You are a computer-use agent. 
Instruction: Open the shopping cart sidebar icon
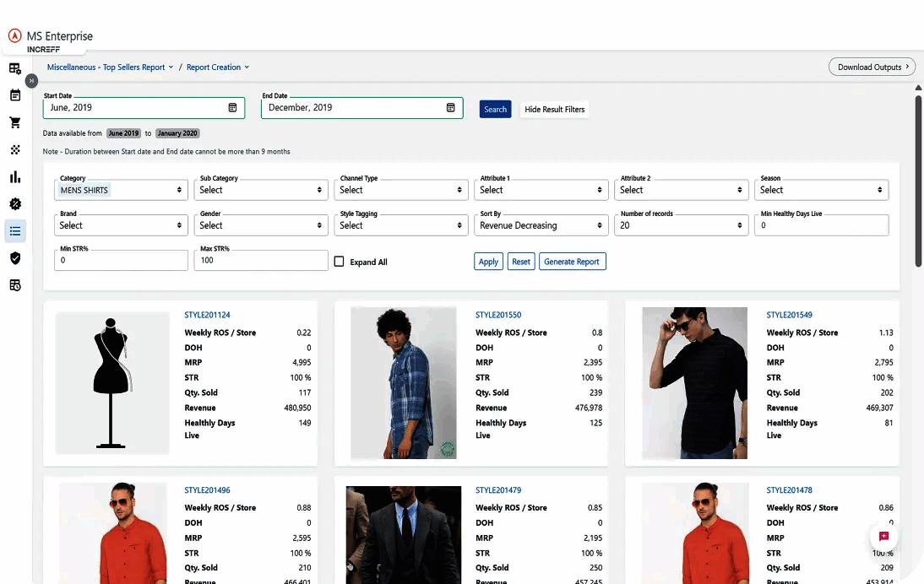pos(15,122)
